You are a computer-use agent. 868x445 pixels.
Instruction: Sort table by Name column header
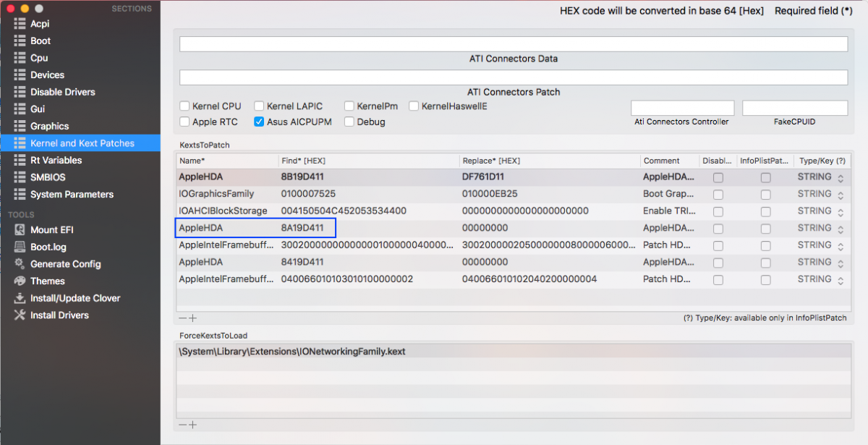click(227, 161)
